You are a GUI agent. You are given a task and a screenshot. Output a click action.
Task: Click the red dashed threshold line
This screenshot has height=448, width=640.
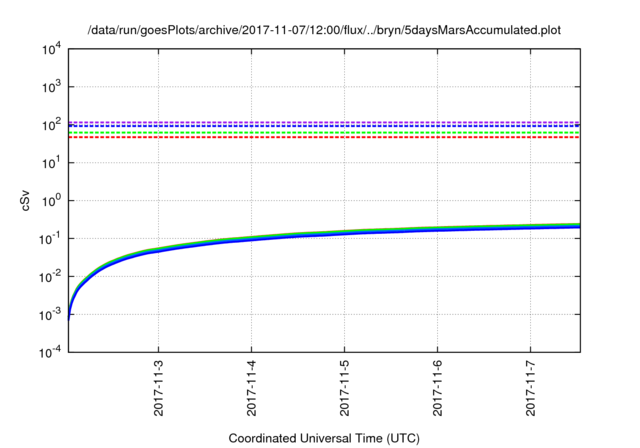[324, 138]
